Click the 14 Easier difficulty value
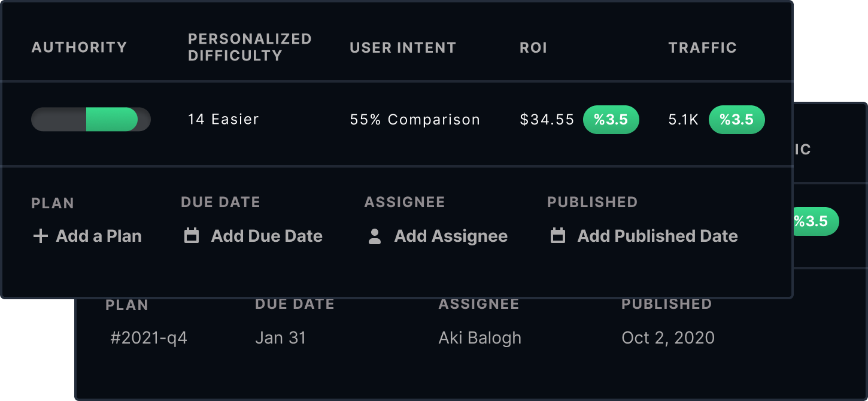The image size is (868, 401). (x=223, y=120)
